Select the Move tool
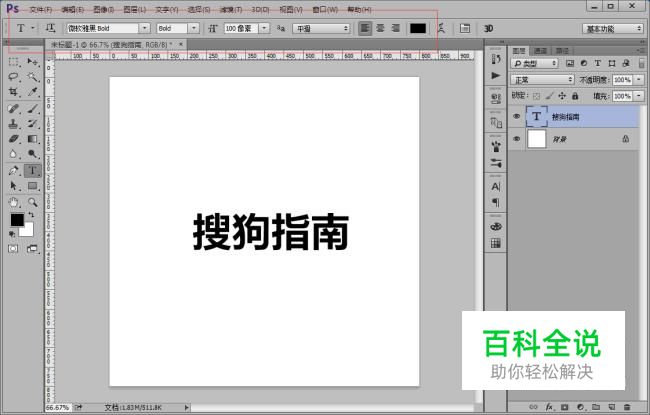Image resolution: width=650 pixels, height=415 pixels. 32,62
